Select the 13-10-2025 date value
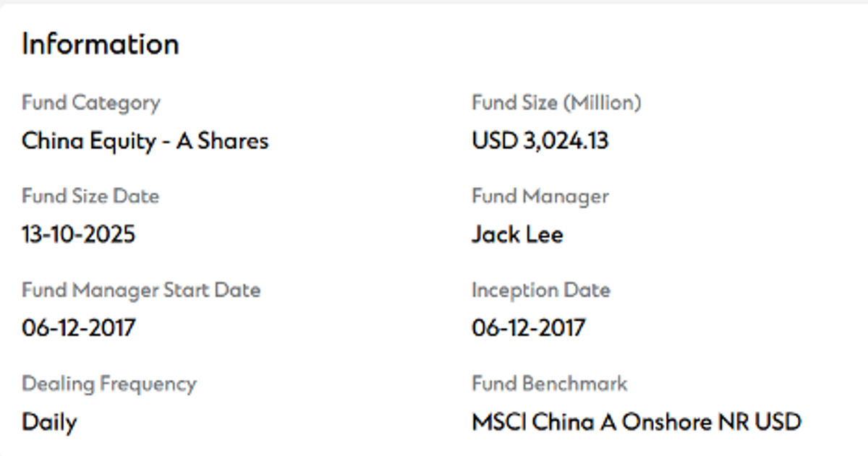This screenshot has height=456, width=868. point(78,234)
